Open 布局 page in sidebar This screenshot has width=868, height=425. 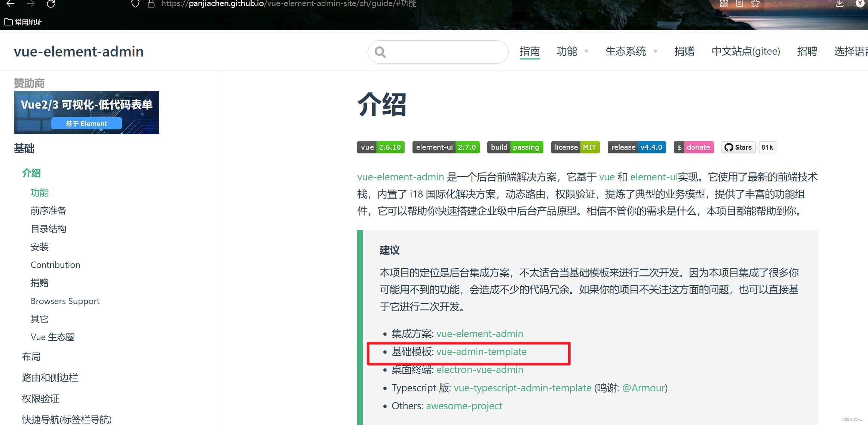(x=31, y=357)
